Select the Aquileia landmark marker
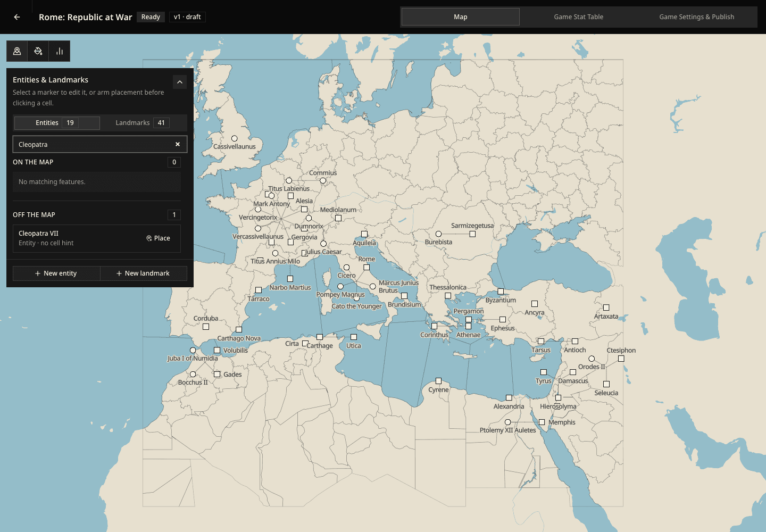 364,234
